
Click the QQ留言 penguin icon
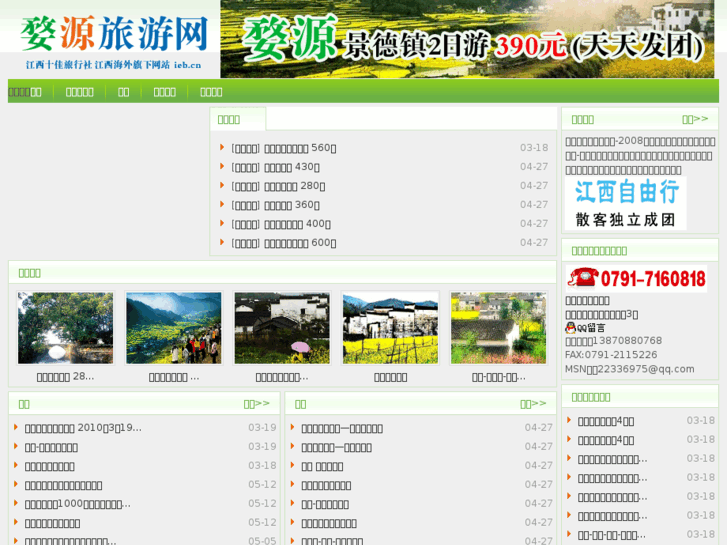coord(585,328)
